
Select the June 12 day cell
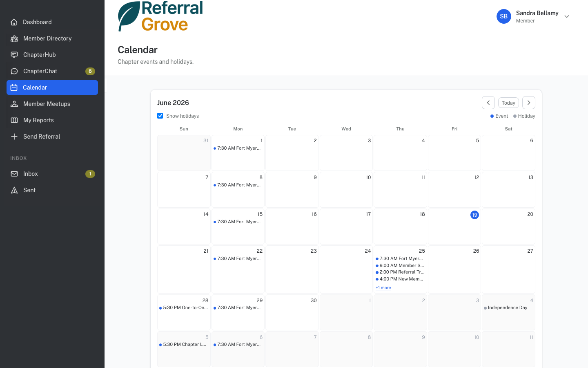[x=454, y=190]
